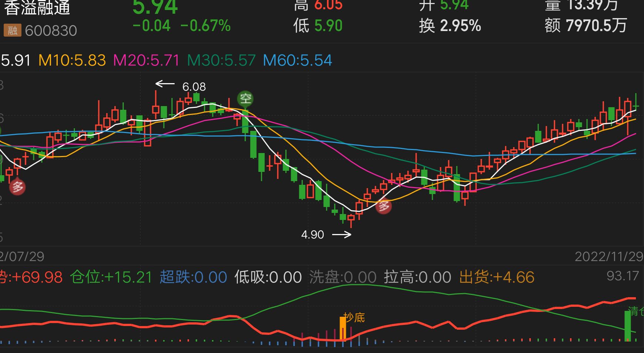Click the 拉高:0.00 indicator label
Image resolution: width=644 pixels, height=353 pixels.
pos(418,277)
